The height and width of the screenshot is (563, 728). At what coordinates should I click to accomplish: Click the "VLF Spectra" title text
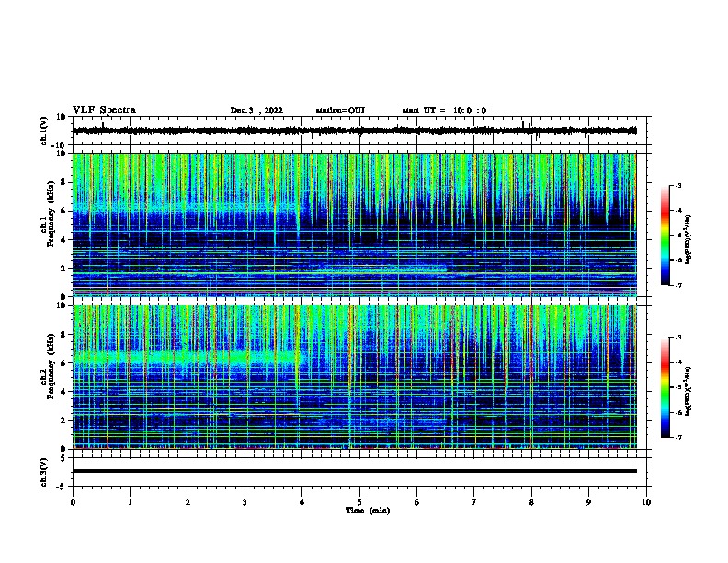tap(104, 109)
